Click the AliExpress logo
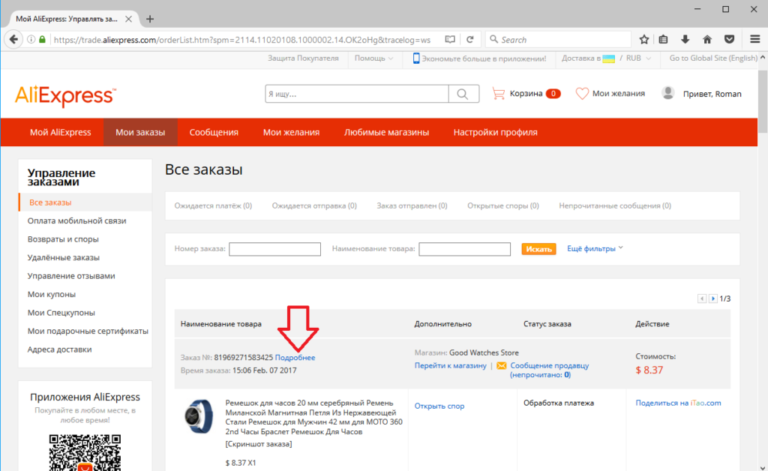The image size is (768, 471). click(66, 95)
